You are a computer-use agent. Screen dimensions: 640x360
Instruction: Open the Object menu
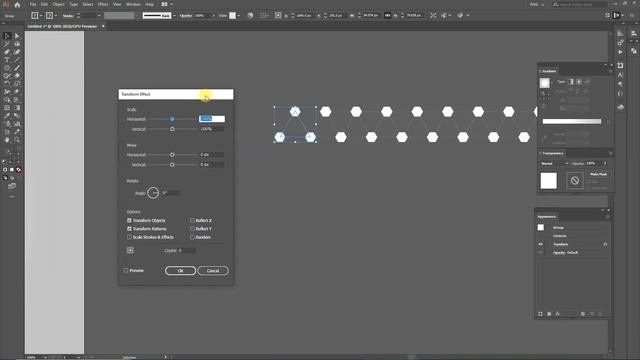[x=58, y=4]
